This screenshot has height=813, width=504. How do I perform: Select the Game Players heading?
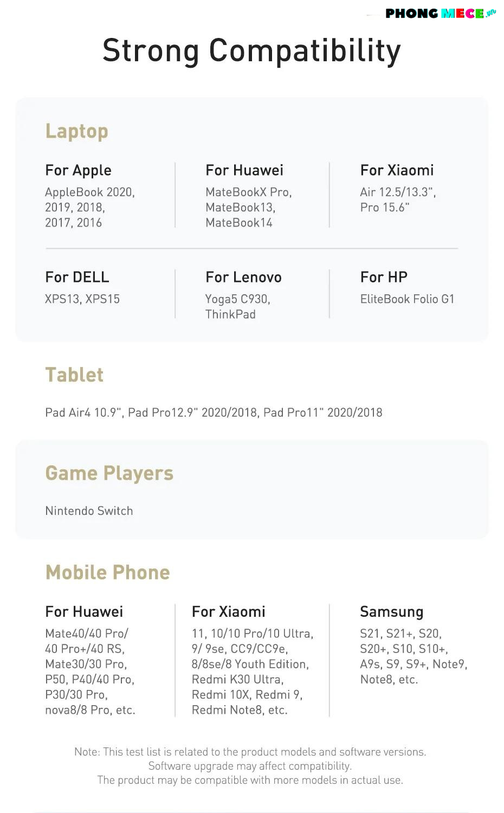[x=109, y=473]
